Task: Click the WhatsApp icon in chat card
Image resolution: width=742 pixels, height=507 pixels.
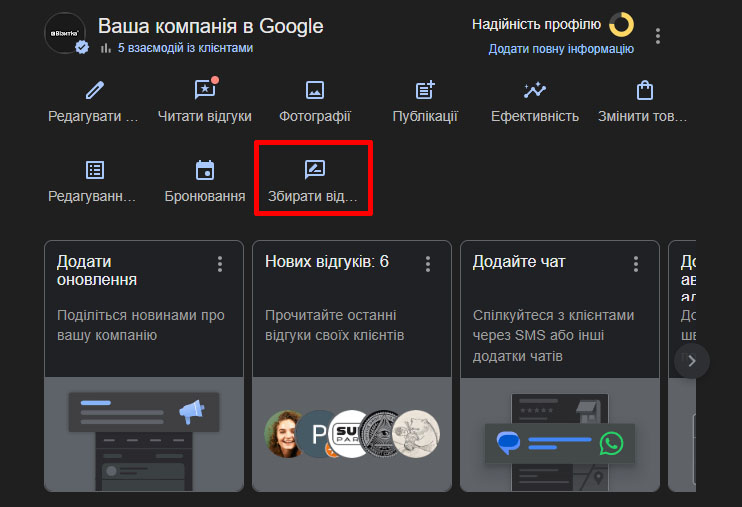Action: coord(611,444)
